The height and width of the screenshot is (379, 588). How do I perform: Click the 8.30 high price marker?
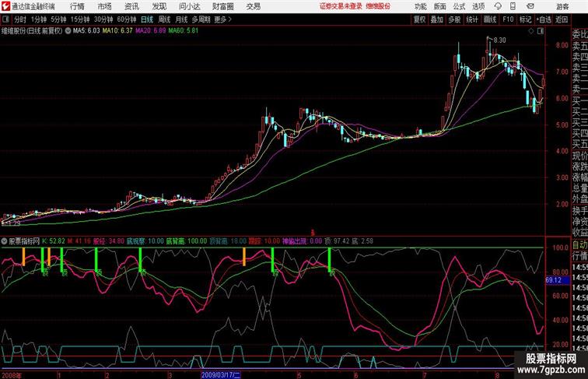(x=499, y=40)
